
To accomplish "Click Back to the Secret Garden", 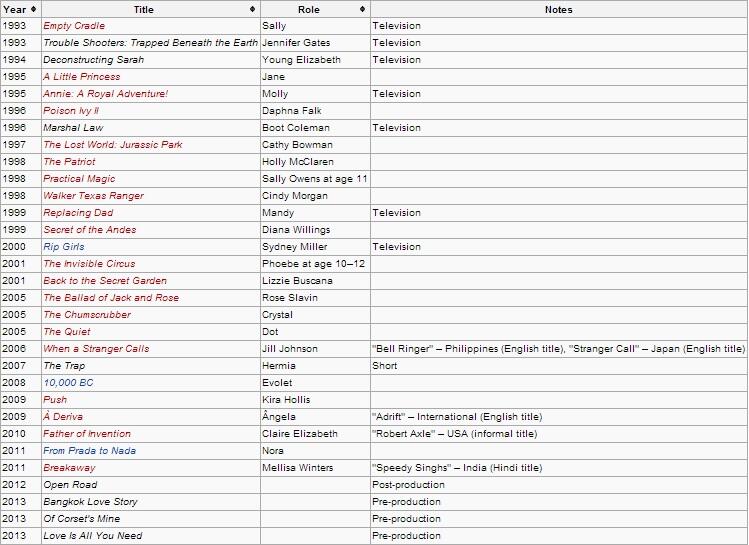I will click(105, 281).
